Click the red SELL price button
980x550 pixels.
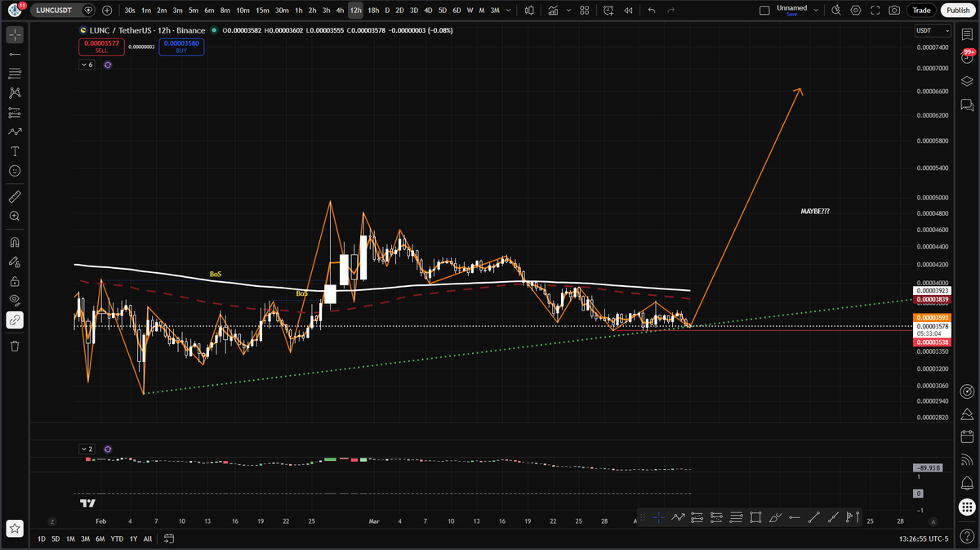coord(101,47)
